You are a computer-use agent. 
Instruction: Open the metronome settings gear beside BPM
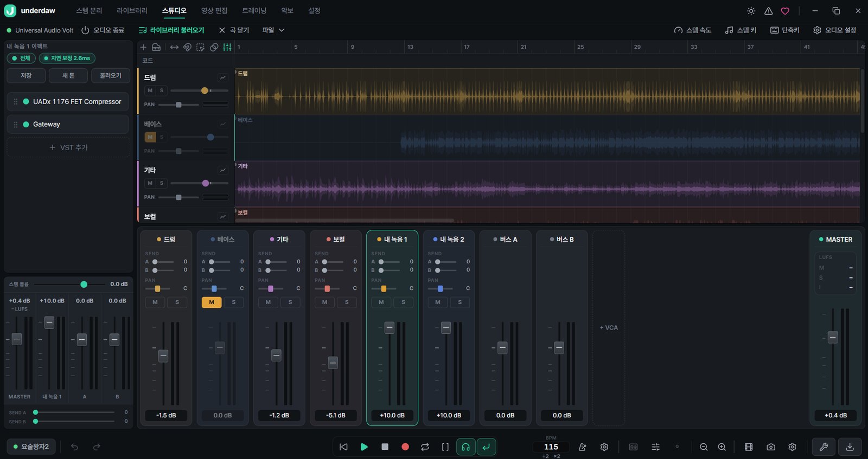click(x=604, y=447)
